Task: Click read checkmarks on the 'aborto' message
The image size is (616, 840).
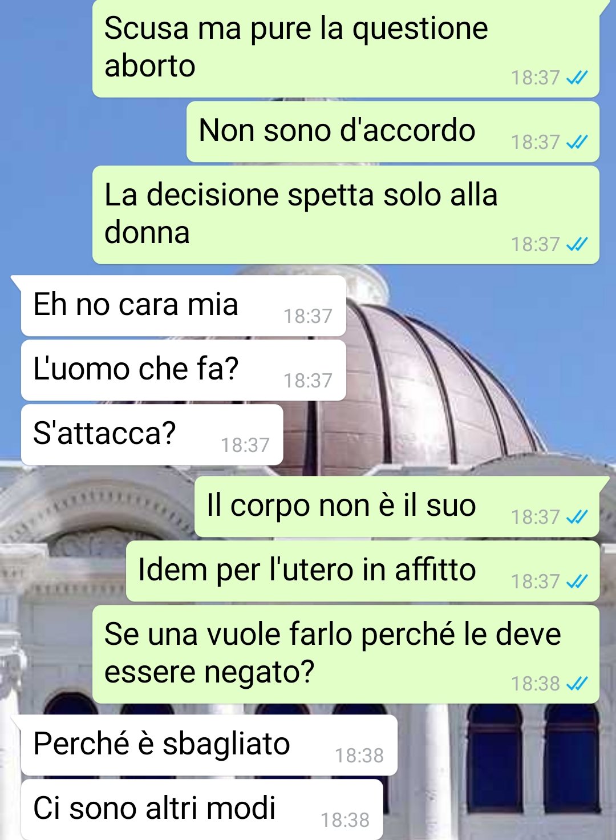Action: (577, 78)
